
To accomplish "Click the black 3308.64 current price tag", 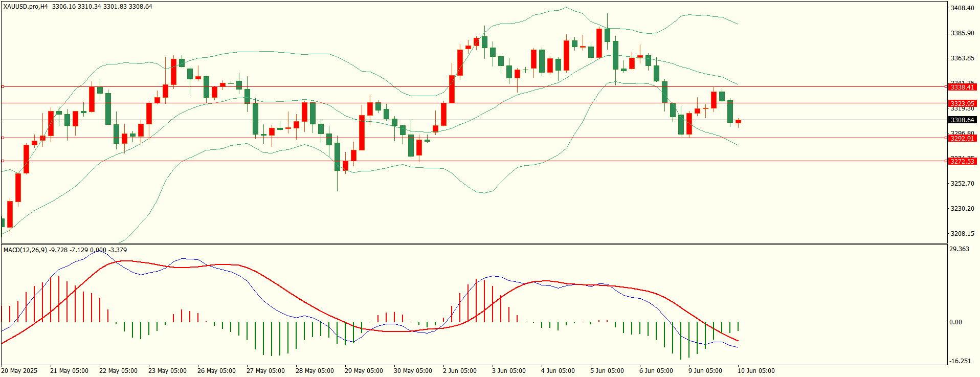I will click(x=962, y=120).
